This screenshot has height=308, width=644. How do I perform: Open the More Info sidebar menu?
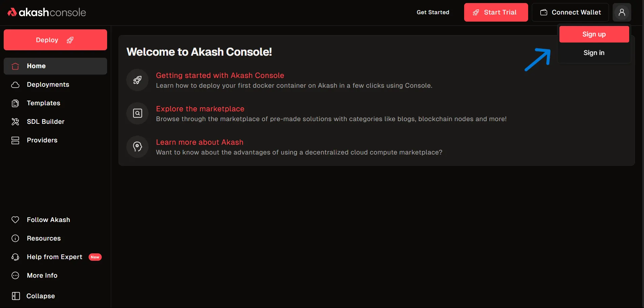click(42, 275)
